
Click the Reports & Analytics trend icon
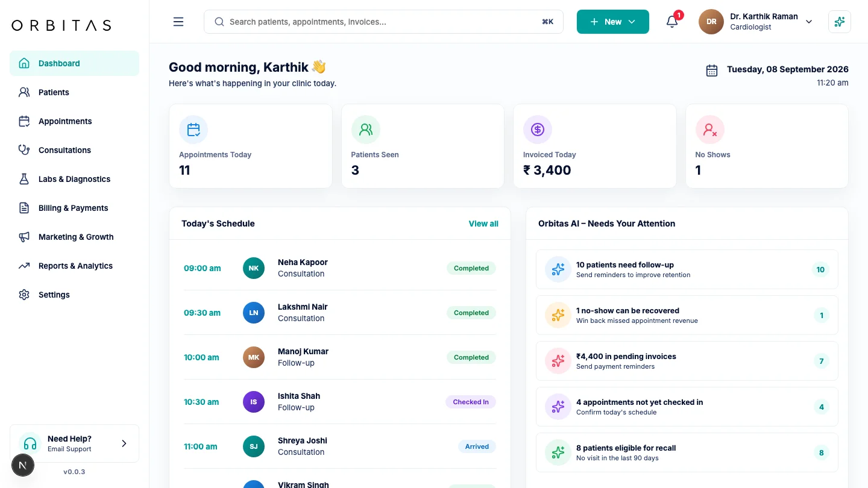(x=24, y=266)
